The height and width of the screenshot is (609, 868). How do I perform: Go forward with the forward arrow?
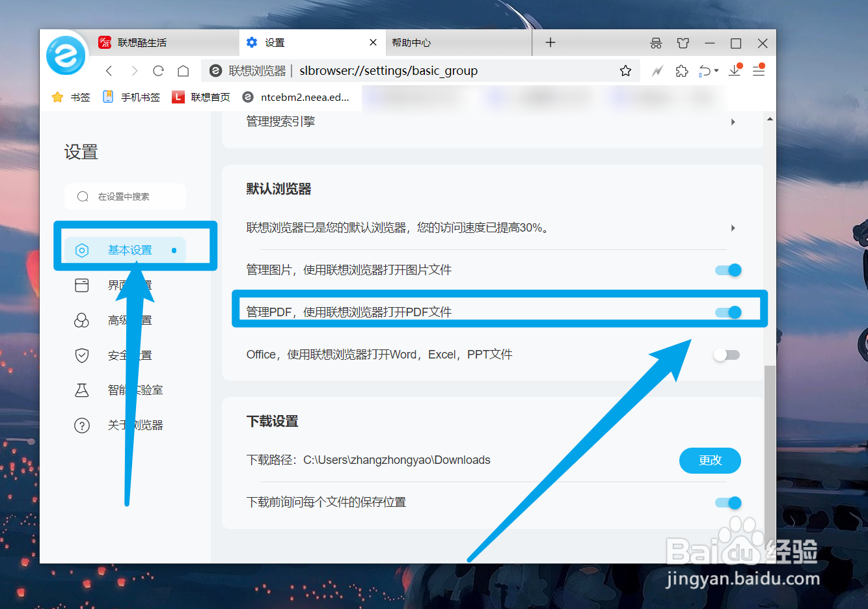[x=134, y=71]
